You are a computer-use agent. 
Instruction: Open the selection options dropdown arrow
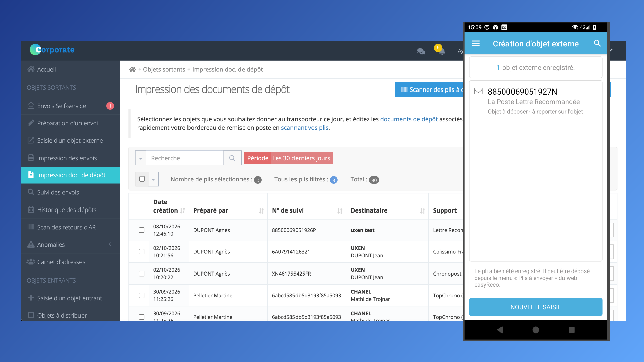point(153,179)
